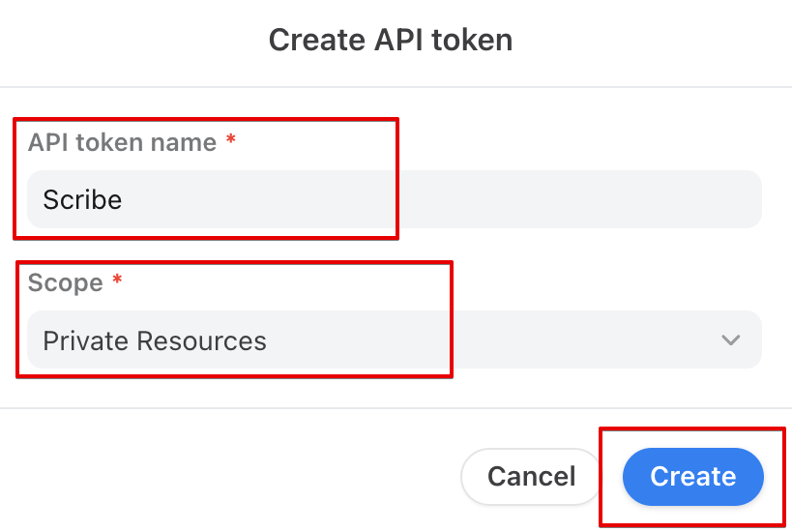This screenshot has height=532, width=792.
Task: Click the down arrow in Scope field
Action: (730, 340)
